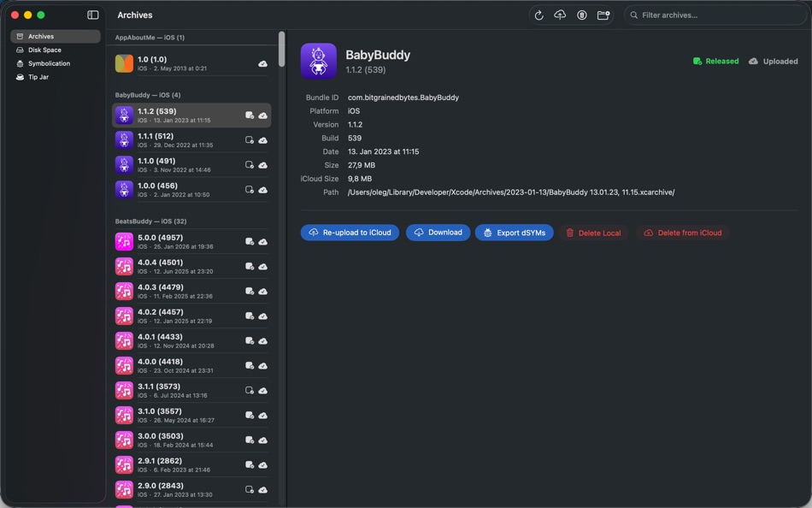Image resolution: width=812 pixels, height=508 pixels.
Task: Click the Uploaded status badge
Action: pyautogui.click(x=774, y=62)
